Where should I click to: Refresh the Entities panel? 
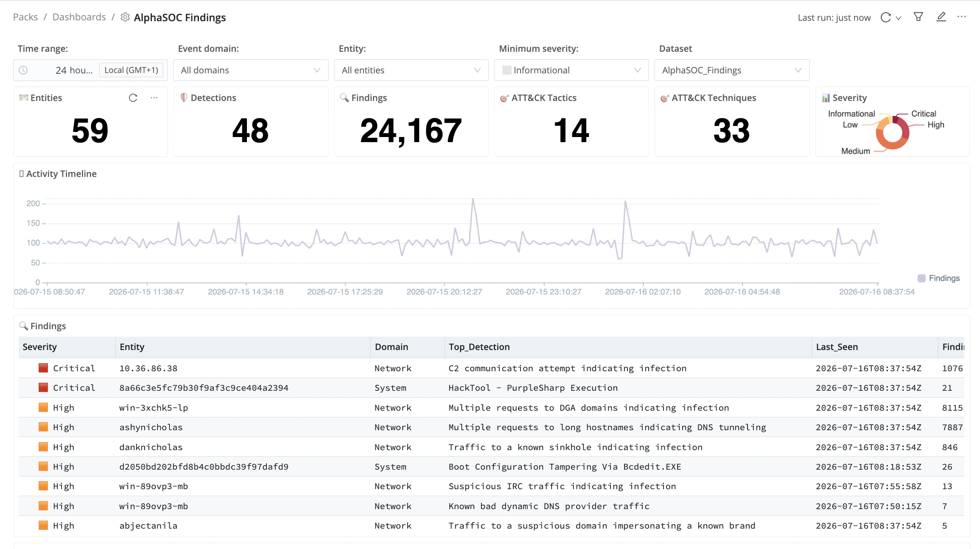coord(133,98)
